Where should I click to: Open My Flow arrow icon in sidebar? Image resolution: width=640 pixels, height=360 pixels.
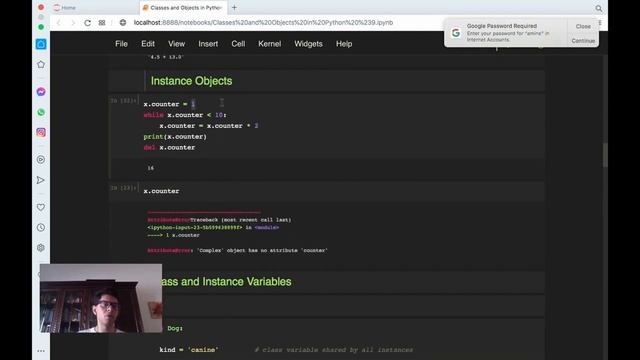coord(41,180)
